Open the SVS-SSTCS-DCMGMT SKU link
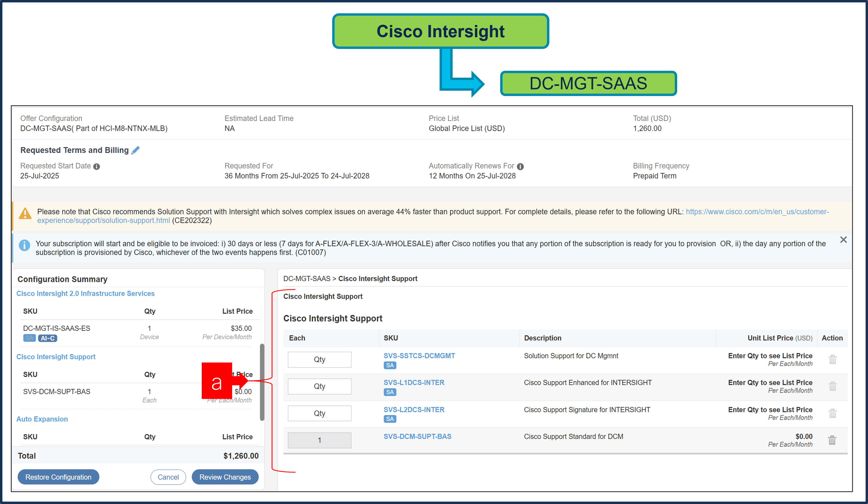Viewport: 868px width, 504px height. [419, 355]
